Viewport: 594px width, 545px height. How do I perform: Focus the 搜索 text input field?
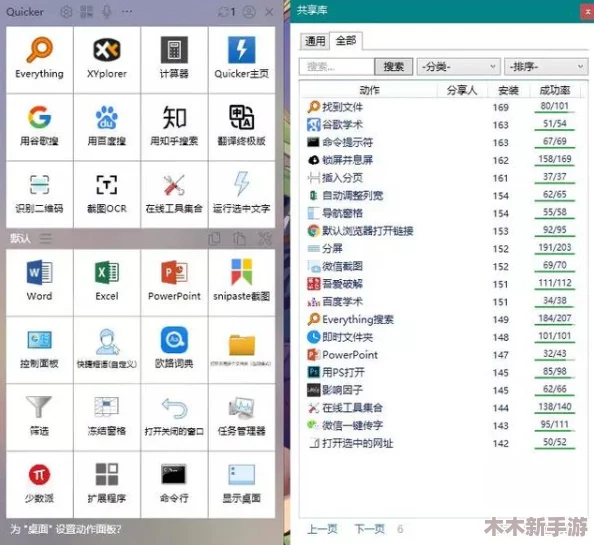[336, 67]
